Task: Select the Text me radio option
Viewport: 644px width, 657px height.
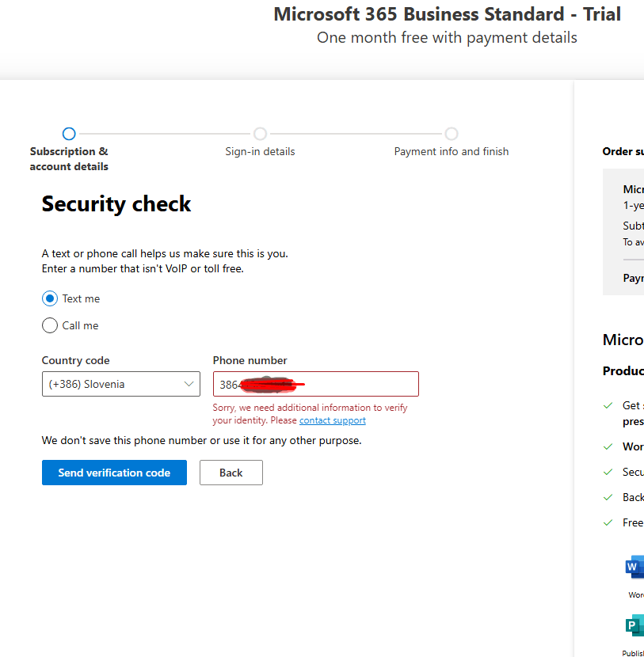Action: tap(50, 298)
